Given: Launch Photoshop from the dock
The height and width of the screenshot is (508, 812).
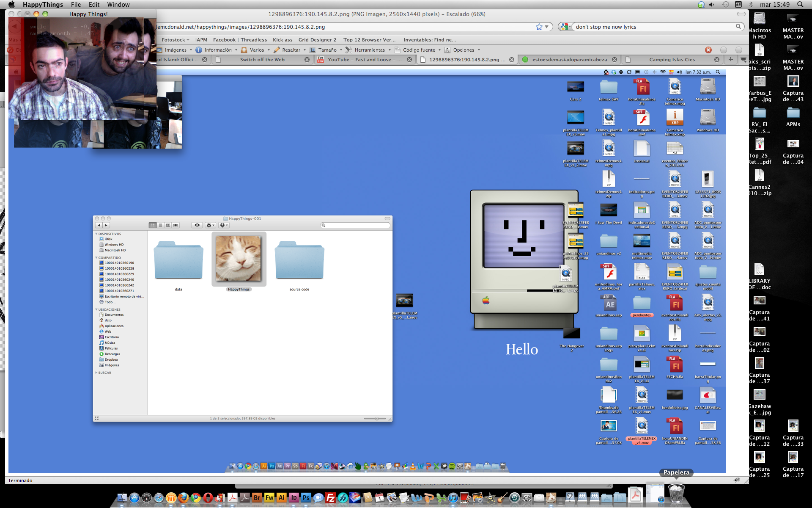Looking at the screenshot, I should pyautogui.click(x=306, y=498).
